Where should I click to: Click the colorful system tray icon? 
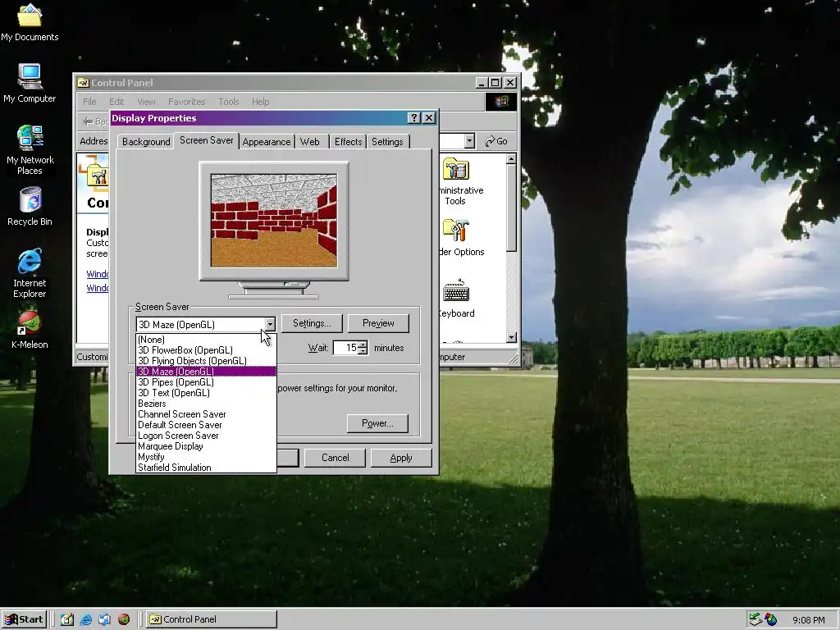click(x=771, y=619)
